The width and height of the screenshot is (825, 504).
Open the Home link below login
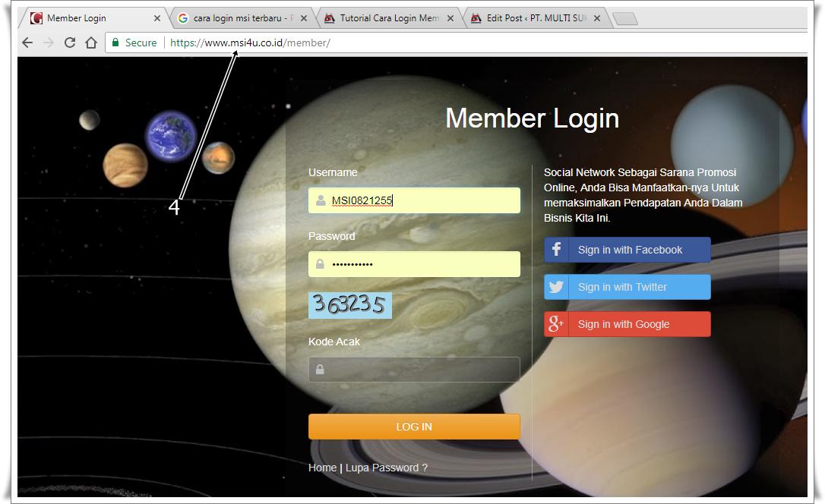click(323, 468)
